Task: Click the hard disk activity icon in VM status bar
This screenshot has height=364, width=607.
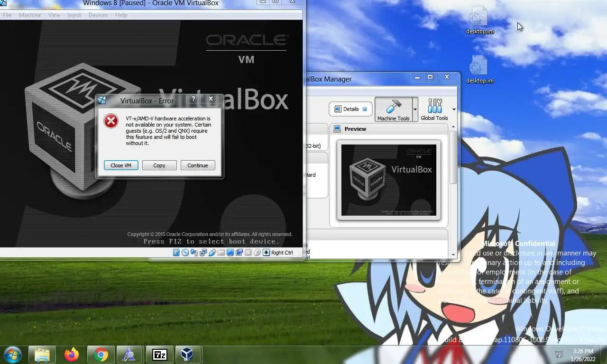Action: point(176,253)
